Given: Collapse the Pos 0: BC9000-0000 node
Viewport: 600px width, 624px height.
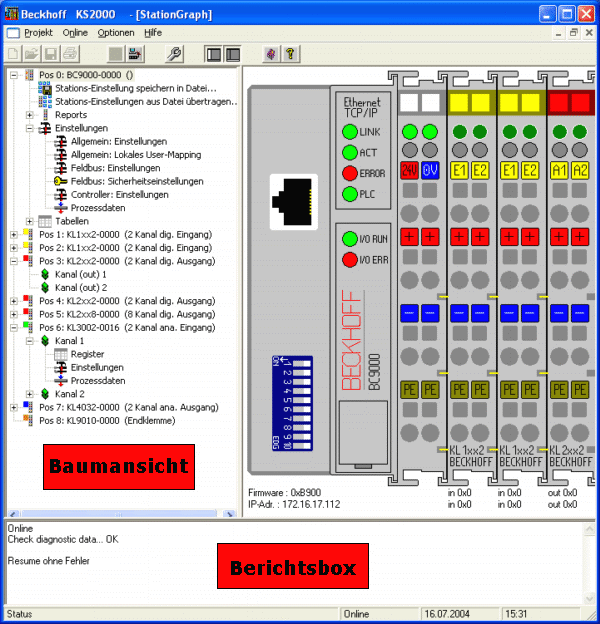Looking at the screenshot, I should [14, 75].
